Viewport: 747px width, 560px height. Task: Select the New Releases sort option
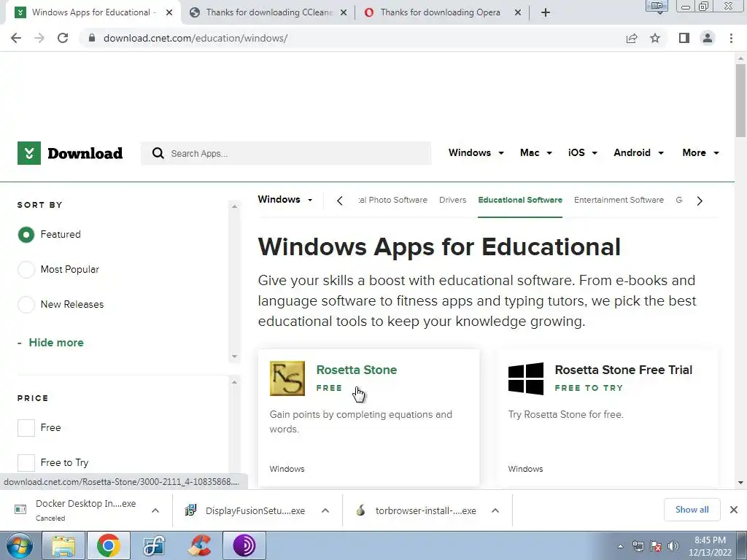tap(26, 304)
